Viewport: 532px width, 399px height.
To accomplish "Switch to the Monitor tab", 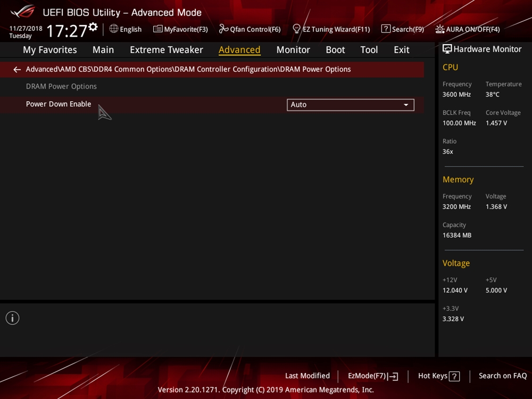I will pos(293,50).
